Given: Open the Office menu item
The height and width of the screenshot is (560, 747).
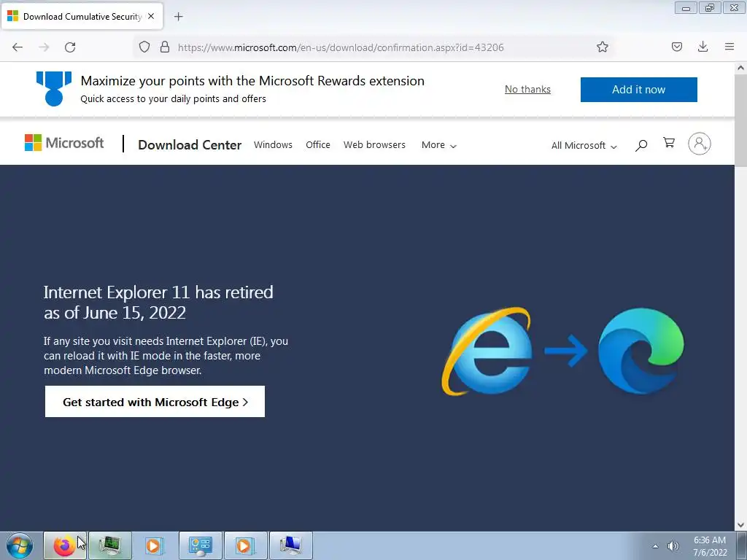Looking at the screenshot, I should (x=318, y=145).
